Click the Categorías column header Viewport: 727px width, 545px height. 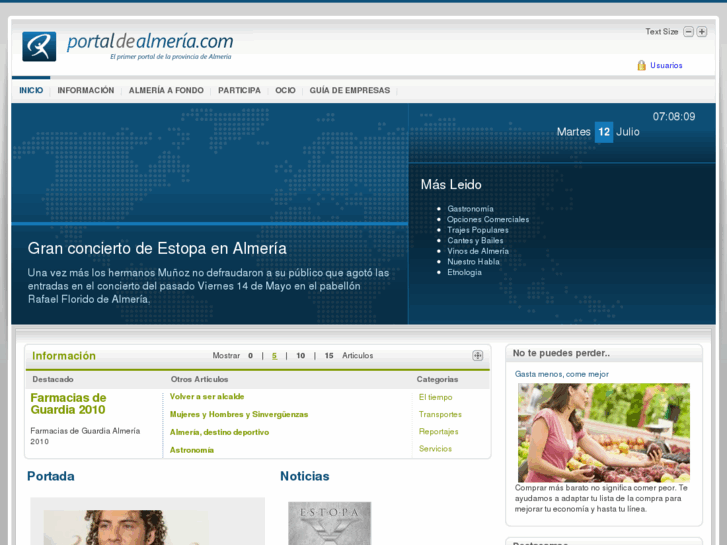click(x=437, y=379)
